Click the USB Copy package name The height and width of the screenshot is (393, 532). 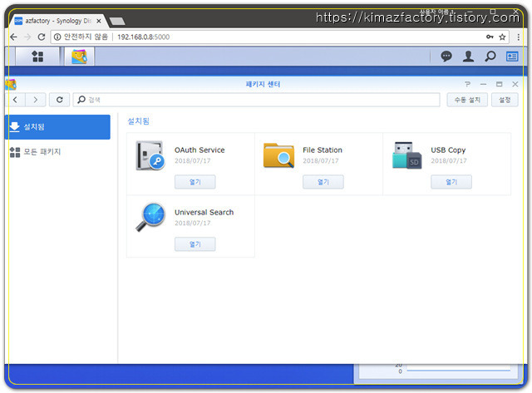448,150
